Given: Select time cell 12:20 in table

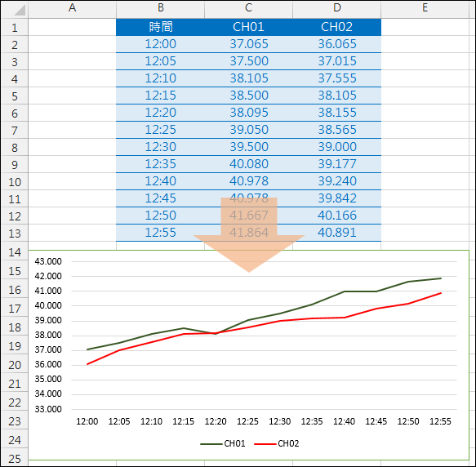Looking at the screenshot, I should (160, 113).
